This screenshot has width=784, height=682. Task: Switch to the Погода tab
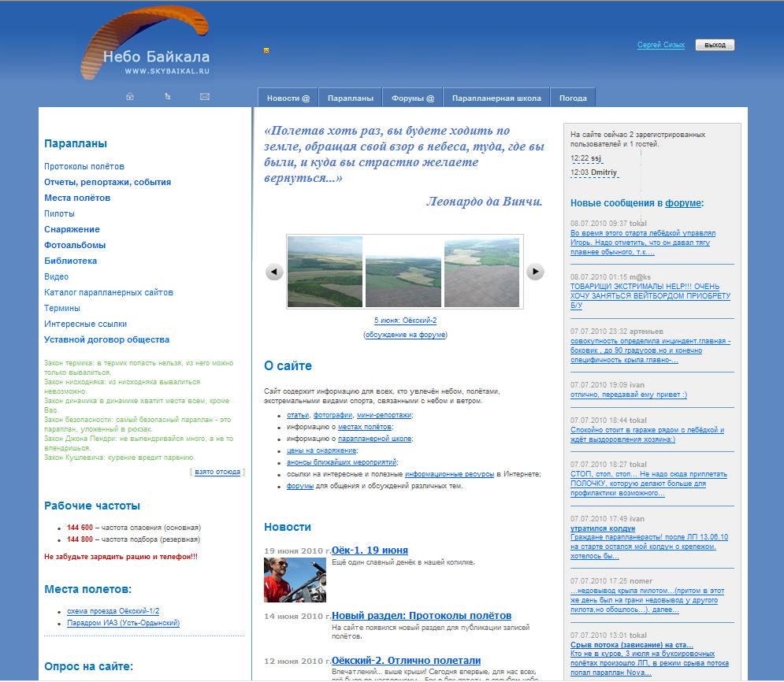(x=573, y=98)
